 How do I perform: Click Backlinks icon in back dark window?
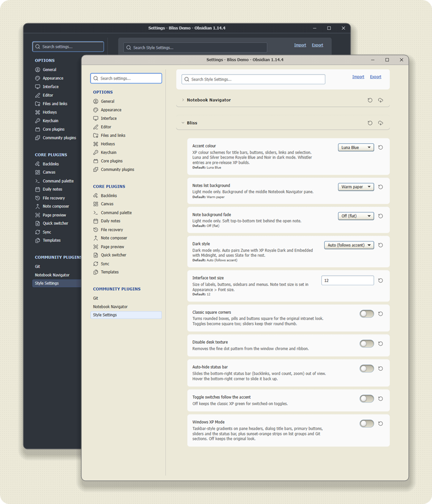(x=37, y=164)
